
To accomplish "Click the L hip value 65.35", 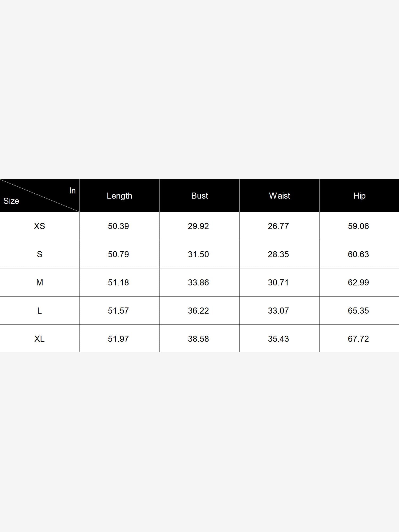I will tap(358, 311).
